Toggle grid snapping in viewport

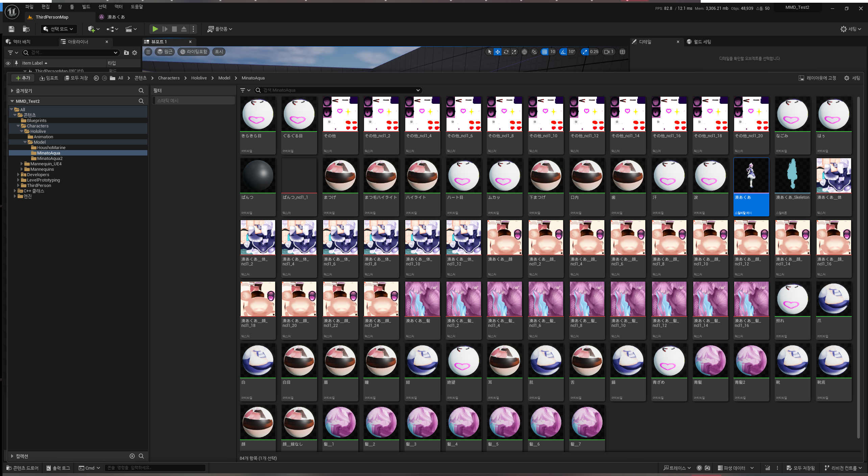(x=544, y=52)
